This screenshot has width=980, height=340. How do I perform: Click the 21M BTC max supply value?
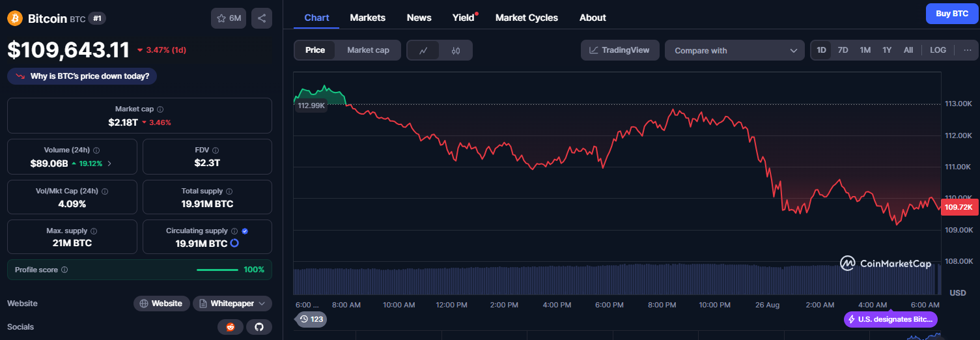tap(72, 243)
